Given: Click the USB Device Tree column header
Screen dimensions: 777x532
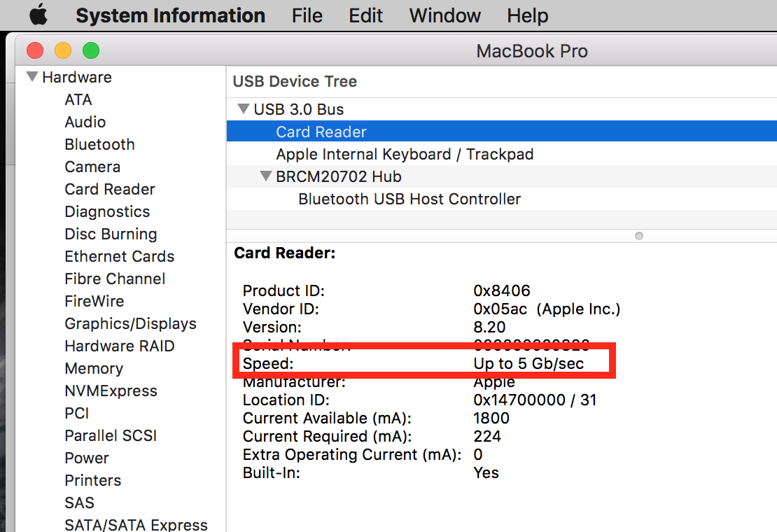Looking at the screenshot, I should (x=295, y=81).
